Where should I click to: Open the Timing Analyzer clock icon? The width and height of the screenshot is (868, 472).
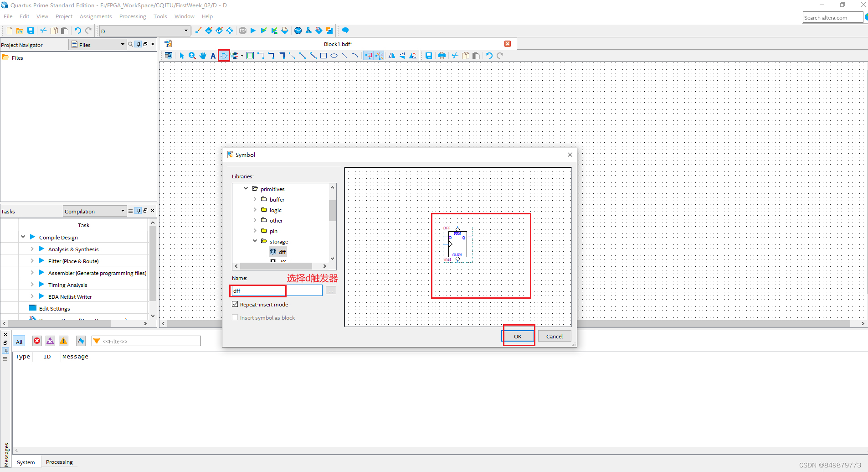click(x=298, y=31)
